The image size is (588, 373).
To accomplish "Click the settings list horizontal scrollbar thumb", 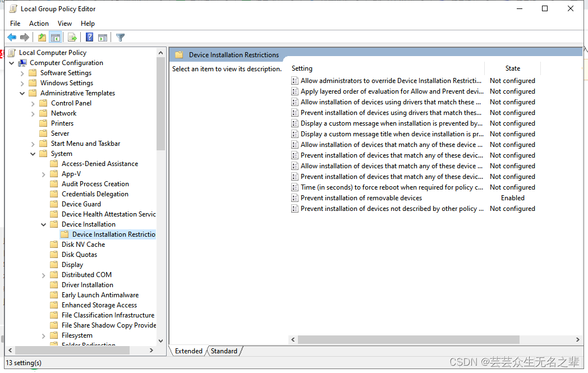I will click(x=409, y=340).
